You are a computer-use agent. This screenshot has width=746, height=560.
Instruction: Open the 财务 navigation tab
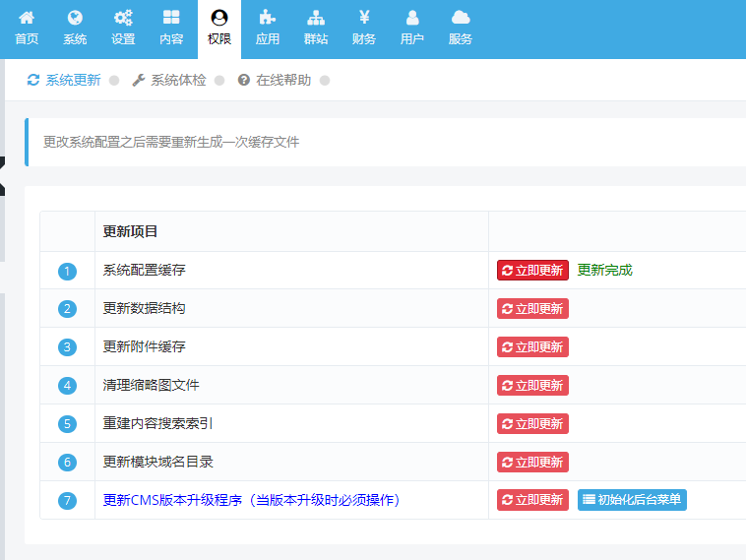pyautogui.click(x=364, y=29)
